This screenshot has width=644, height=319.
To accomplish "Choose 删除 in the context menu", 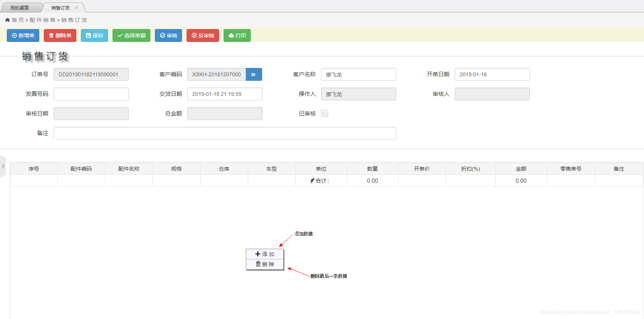I will 265,264.
